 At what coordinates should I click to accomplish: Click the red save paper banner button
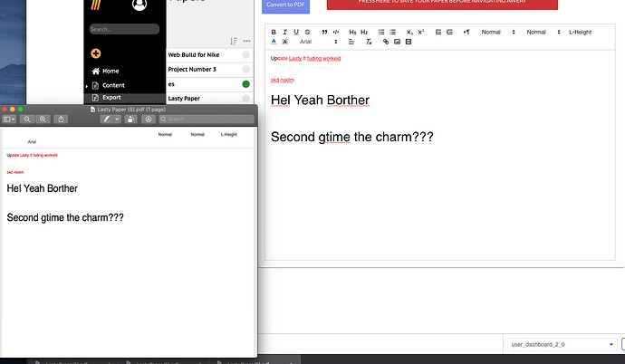(442, 4)
